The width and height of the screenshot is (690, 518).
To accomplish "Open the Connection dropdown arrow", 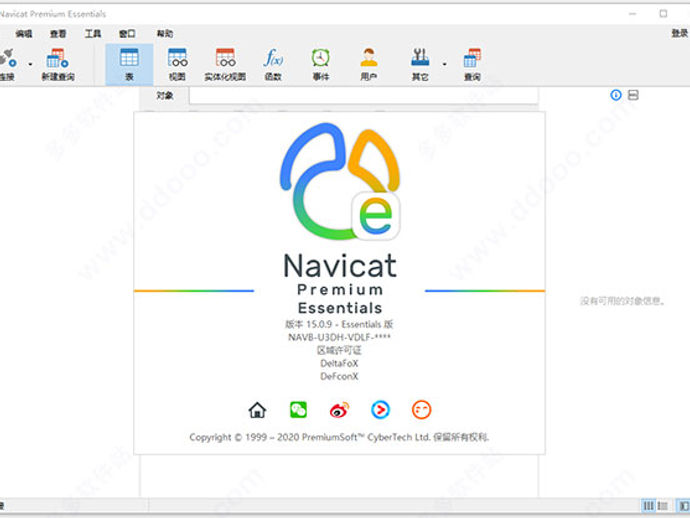I will (x=30, y=64).
